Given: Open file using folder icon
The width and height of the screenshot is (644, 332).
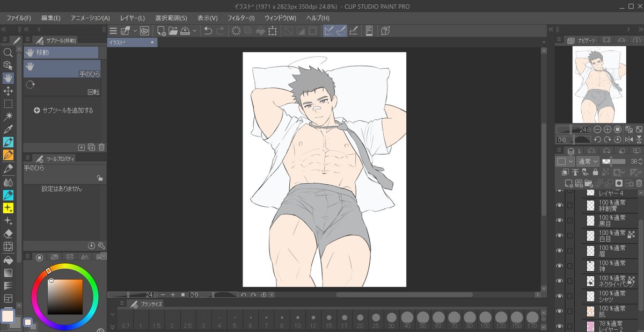Looking at the screenshot, I should 172,31.
